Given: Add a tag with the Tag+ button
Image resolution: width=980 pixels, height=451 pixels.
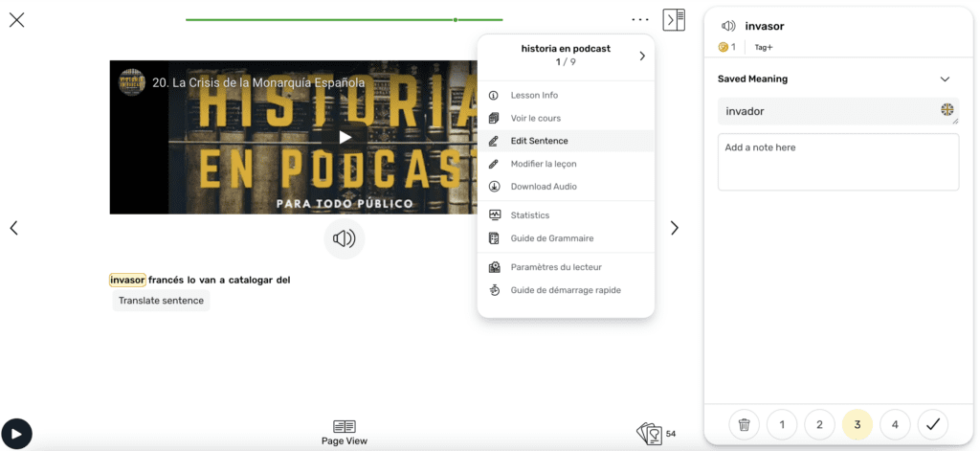Looking at the screenshot, I should coord(764,47).
